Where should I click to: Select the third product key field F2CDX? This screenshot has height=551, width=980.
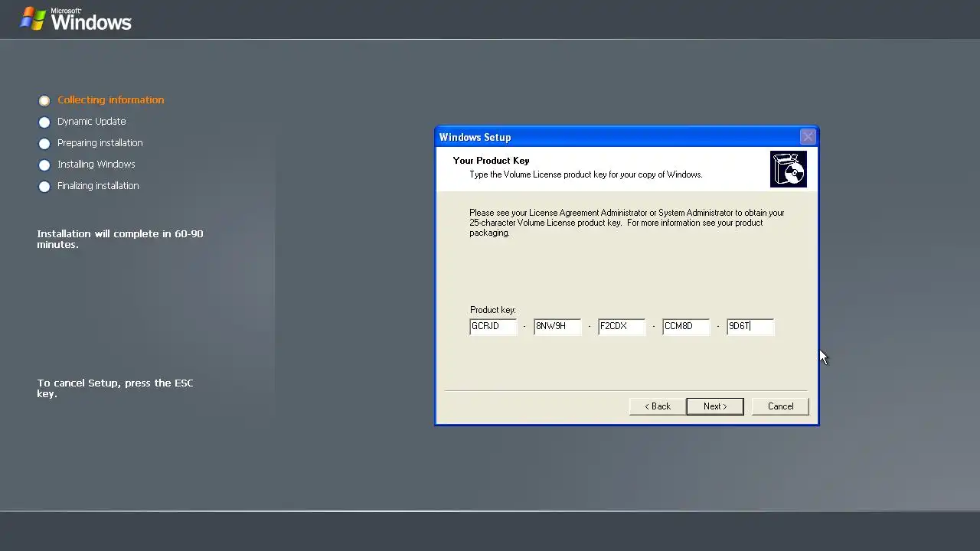[x=622, y=326]
